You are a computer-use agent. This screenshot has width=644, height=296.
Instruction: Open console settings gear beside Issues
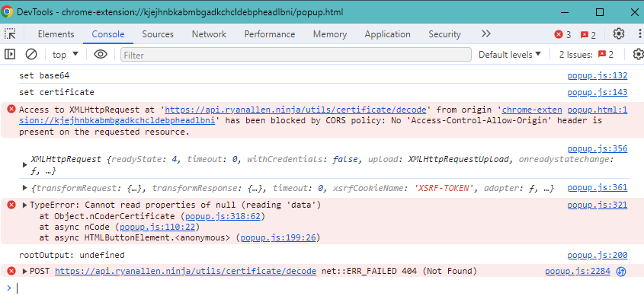point(638,54)
